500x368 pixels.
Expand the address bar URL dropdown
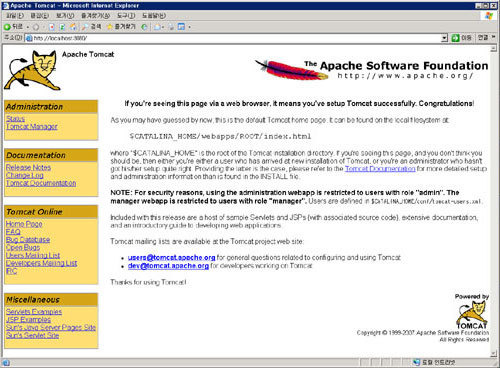(444, 38)
